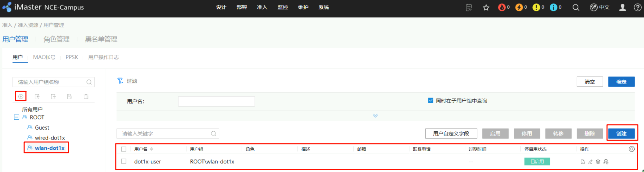Viewport: 644px width, 172px height.
Task: Click the 用户自定义字段 button
Action: point(451,133)
